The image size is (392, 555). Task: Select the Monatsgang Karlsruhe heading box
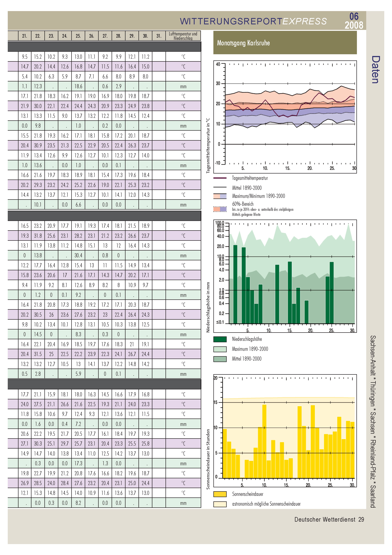coord(285,43)
